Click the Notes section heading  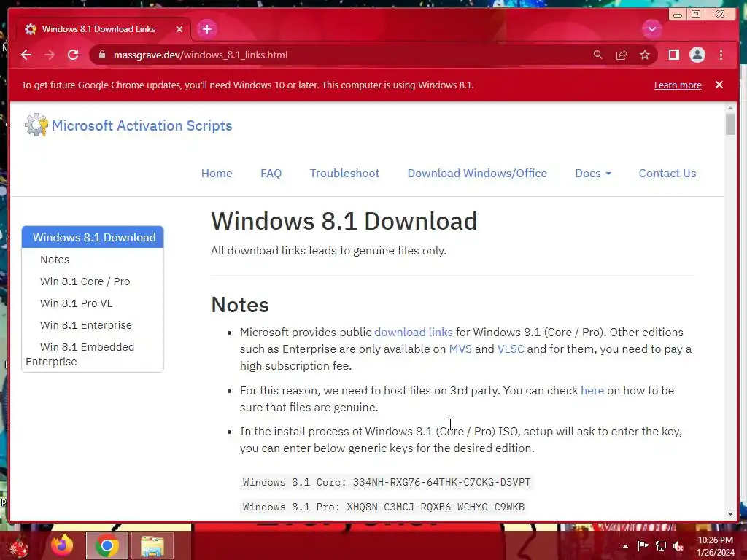point(240,305)
